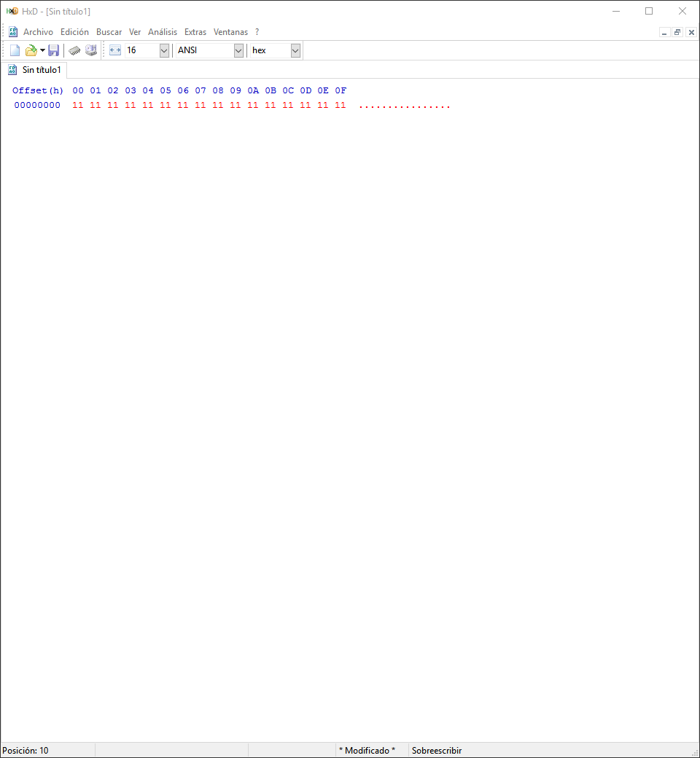The width and height of the screenshot is (700, 758).
Task: Open the Análisis menu
Action: [163, 32]
